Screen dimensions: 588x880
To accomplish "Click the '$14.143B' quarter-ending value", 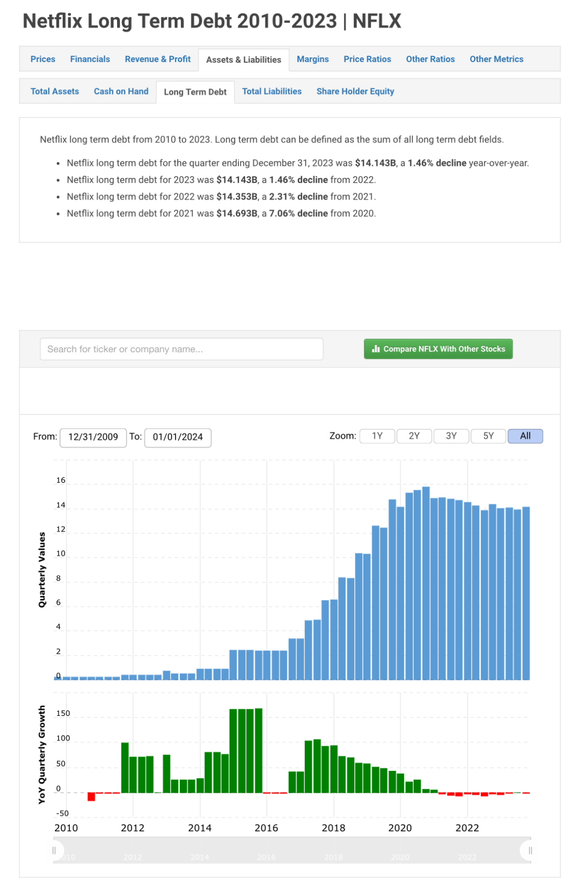I will tap(375, 163).
